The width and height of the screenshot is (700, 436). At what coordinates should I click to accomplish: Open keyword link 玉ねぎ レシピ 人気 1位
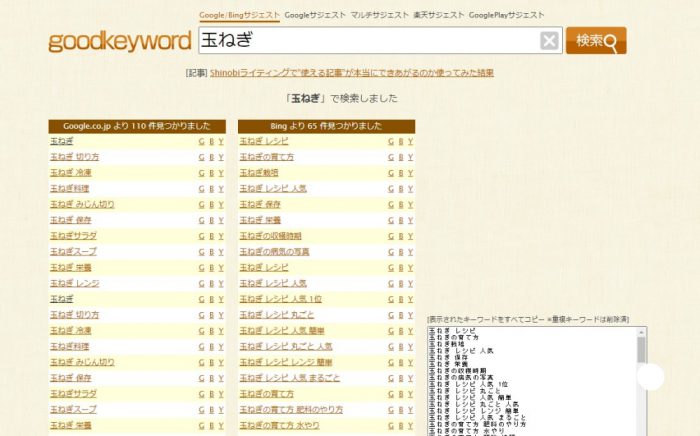pos(280,299)
